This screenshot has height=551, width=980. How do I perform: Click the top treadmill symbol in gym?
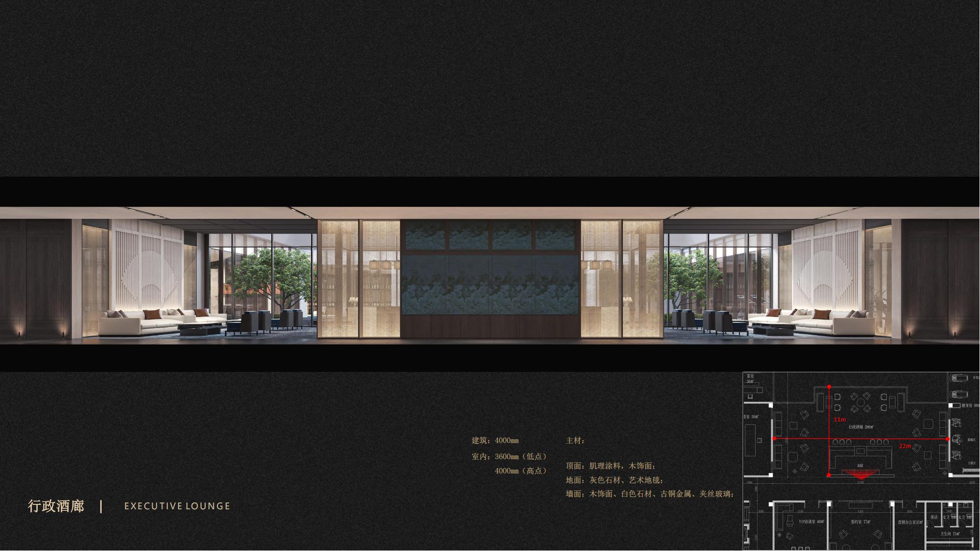pyautogui.click(x=959, y=378)
